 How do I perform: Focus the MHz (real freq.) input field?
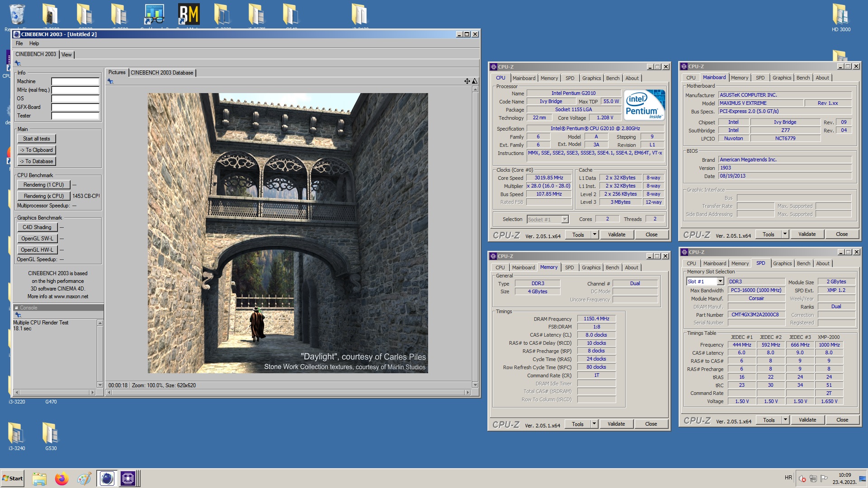pos(75,90)
